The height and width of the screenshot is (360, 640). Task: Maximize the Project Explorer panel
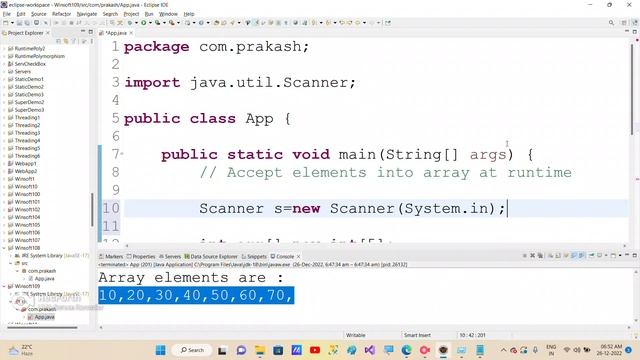pyautogui.click(x=91, y=32)
